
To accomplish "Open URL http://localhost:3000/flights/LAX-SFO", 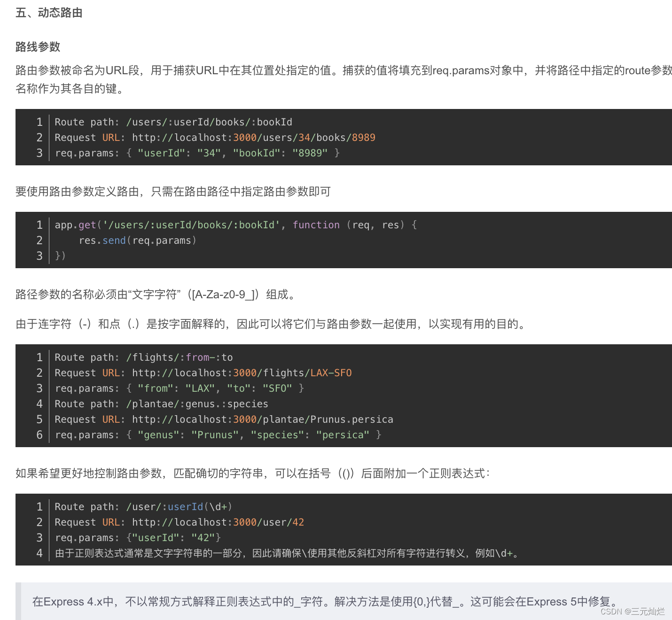I will (241, 372).
